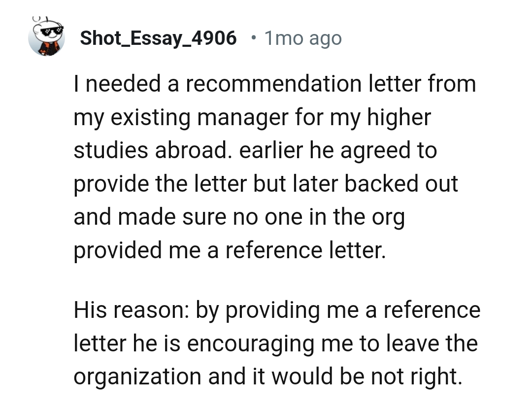Click the last line "organization and it would be not right."
Screen dimensions: 532x412
tap(268, 377)
